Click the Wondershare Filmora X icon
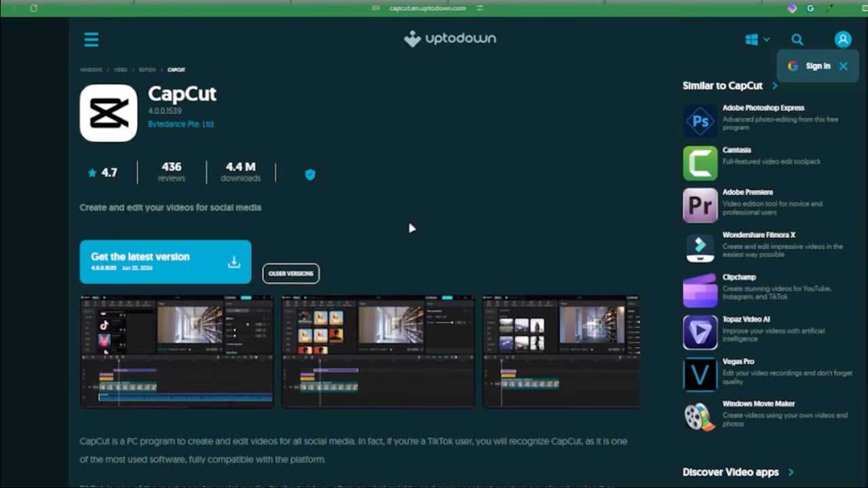This screenshot has width=868, height=488. click(x=700, y=248)
